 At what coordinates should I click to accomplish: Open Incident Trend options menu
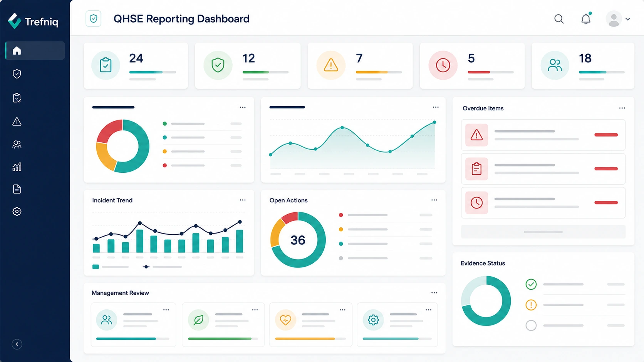pos(243,200)
